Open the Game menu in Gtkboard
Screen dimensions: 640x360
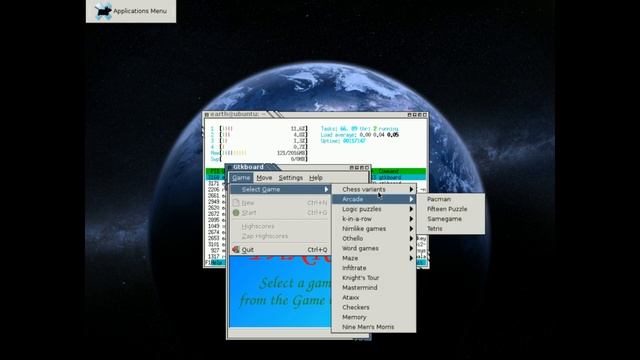[241, 178]
